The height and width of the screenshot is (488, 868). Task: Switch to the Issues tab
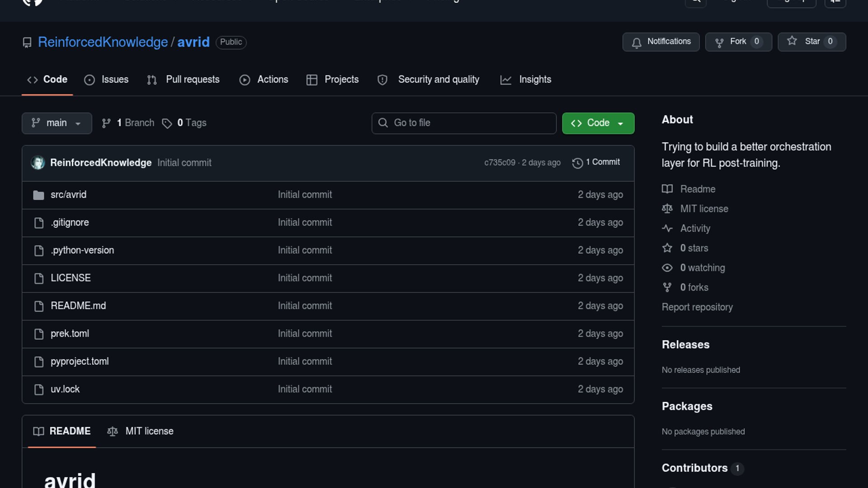[x=106, y=80]
